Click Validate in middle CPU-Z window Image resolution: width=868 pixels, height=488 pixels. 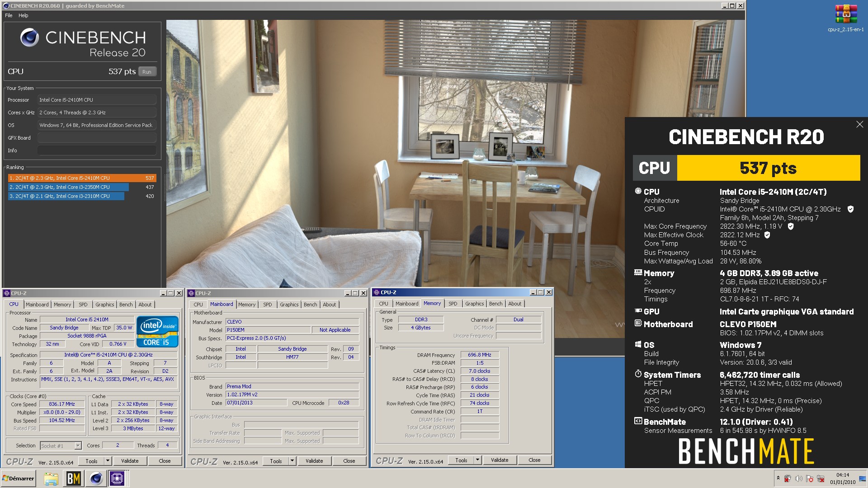pos(314,461)
